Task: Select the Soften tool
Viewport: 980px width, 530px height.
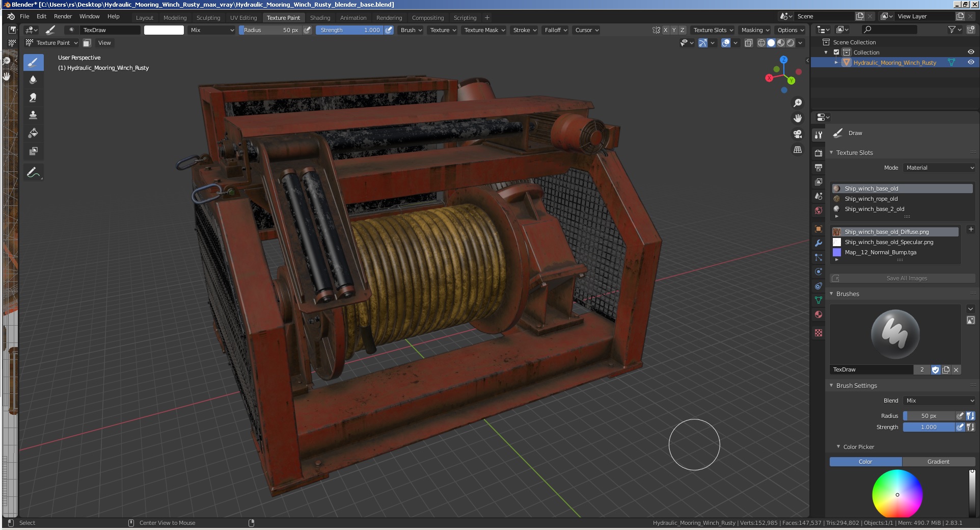Action: 33,80
